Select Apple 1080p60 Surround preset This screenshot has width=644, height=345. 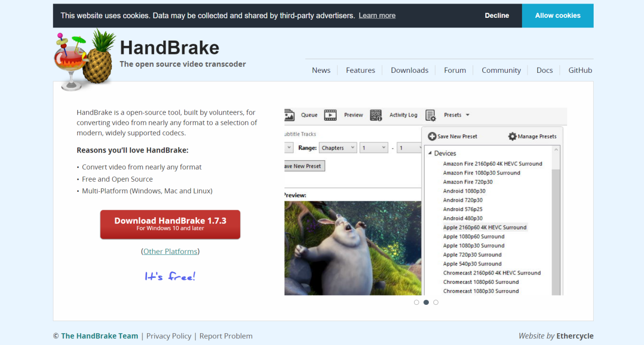[x=474, y=237]
